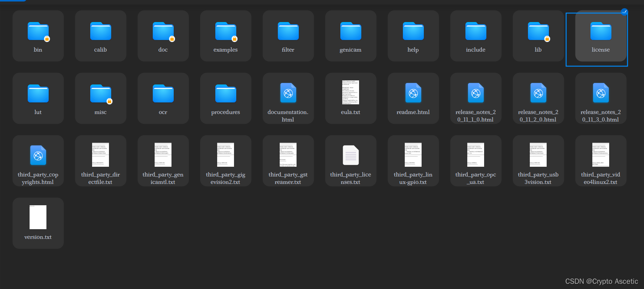The height and width of the screenshot is (289, 644).
Task: Click the 'examples' folder name
Action: 226,50
